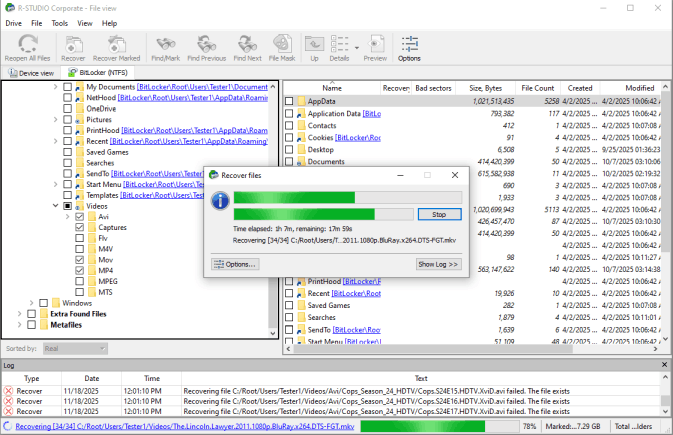The height and width of the screenshot is (435, 673).
Task: Expand the Windows folder node
Action: coord(30,303)
